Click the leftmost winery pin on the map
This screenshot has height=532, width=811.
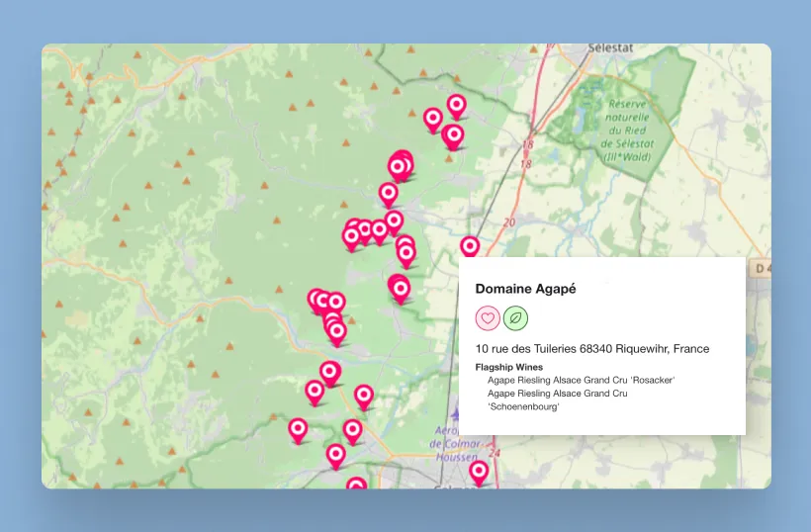(x=298, y=428)
